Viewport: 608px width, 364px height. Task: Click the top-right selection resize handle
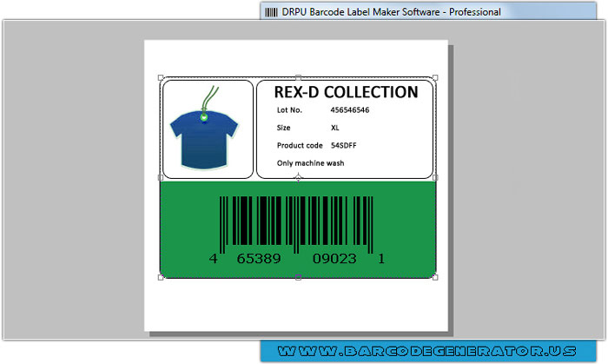pyautogui.click(x=435, y=77)
